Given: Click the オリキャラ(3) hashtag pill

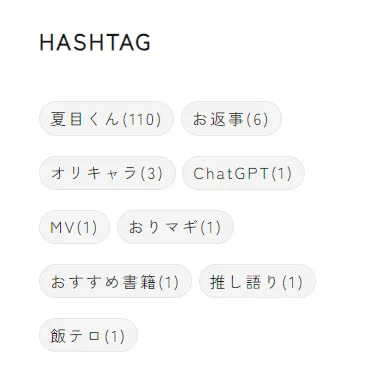Looking at the screenshot, I should (x=107, y=173).
